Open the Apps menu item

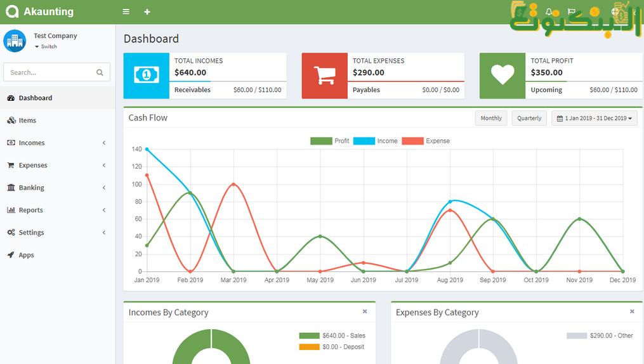(58, 255)
